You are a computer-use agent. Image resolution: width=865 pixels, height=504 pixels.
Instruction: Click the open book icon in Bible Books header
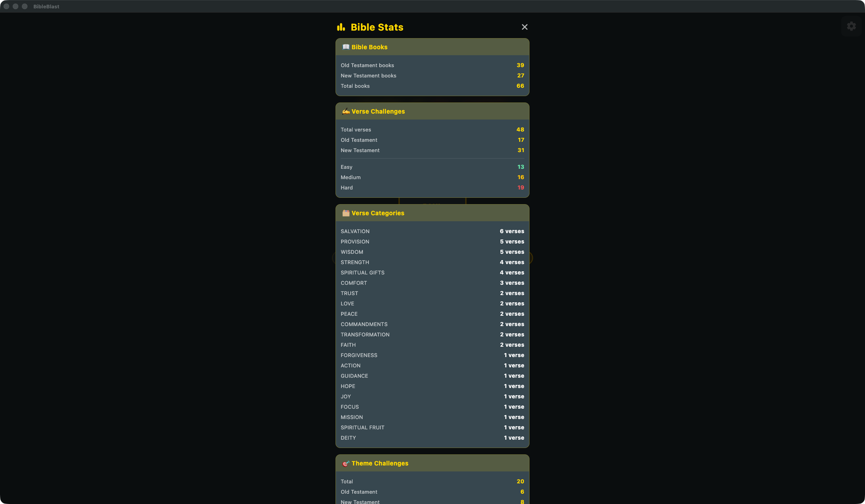point(345,46)
